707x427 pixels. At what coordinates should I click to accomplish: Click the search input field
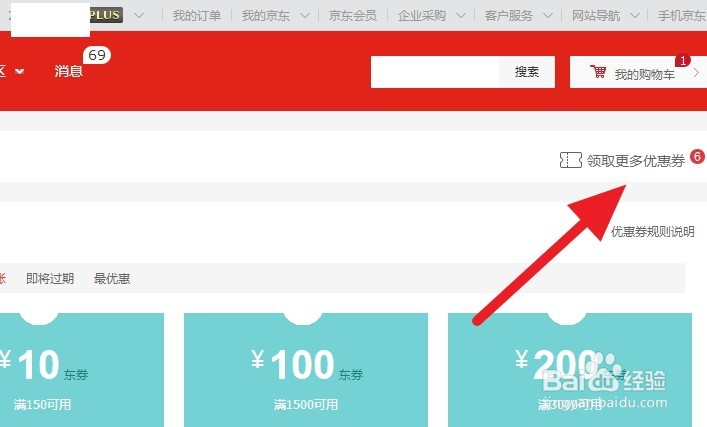click(x=435, y=72)
